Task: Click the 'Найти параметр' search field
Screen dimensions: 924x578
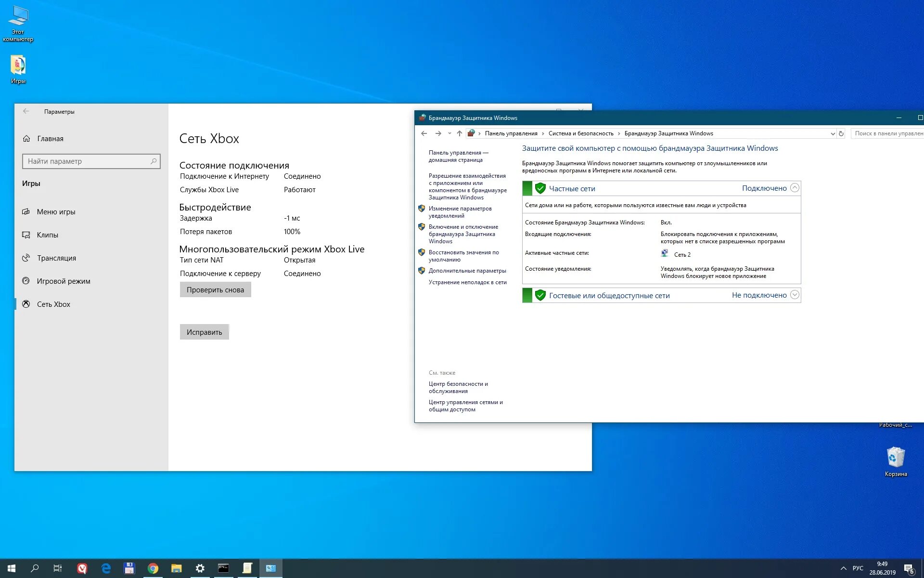Action: coord(91,161)
